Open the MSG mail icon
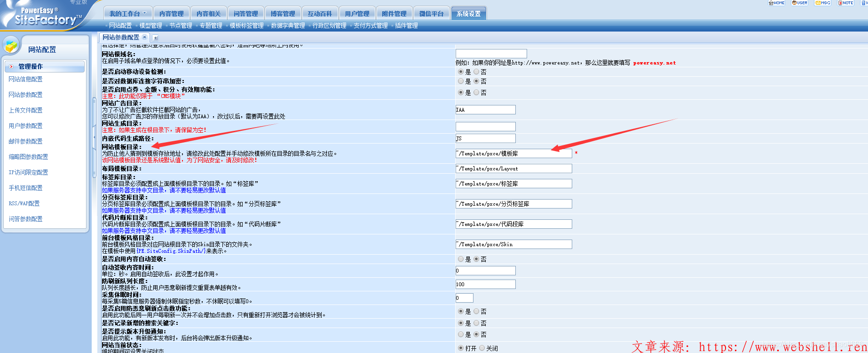 tap(822, 3)
